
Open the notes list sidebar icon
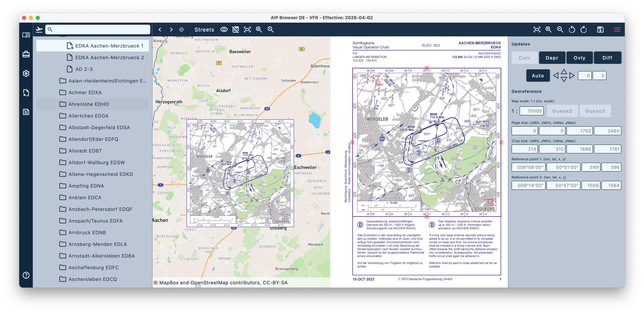pos(26,112)
